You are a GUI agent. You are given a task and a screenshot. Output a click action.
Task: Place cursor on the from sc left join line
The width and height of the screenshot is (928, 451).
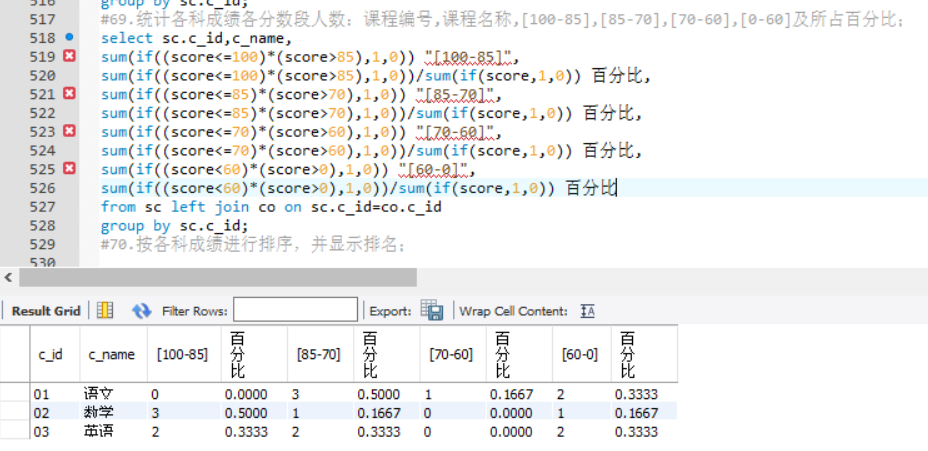271,207
